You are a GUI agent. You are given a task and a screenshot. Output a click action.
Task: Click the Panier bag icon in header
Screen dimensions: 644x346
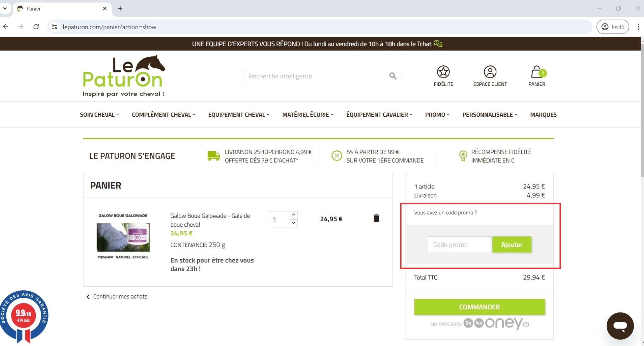(x=536, y=72)
